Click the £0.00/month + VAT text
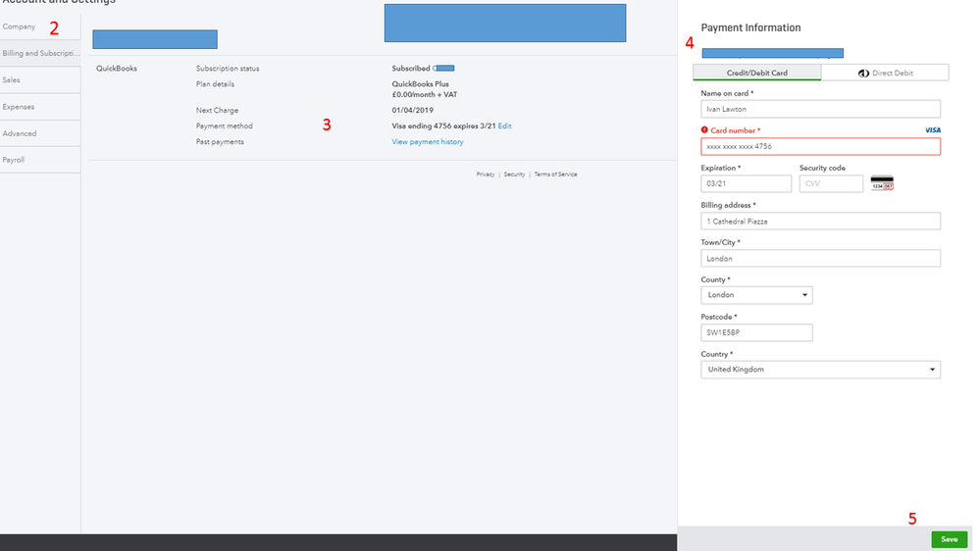The height and width of the screenshot is (551, 980). pyautogui.click(x=425, y=95)
